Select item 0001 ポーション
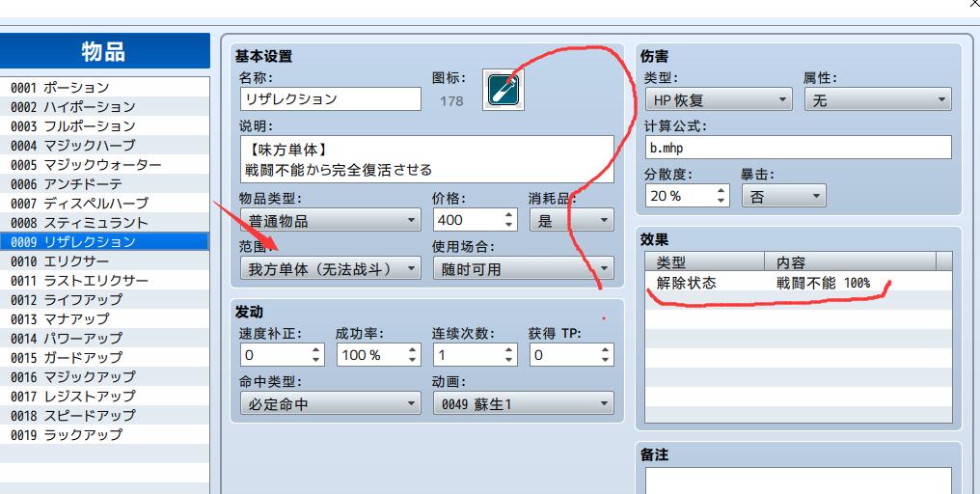 tap(105, 88)
